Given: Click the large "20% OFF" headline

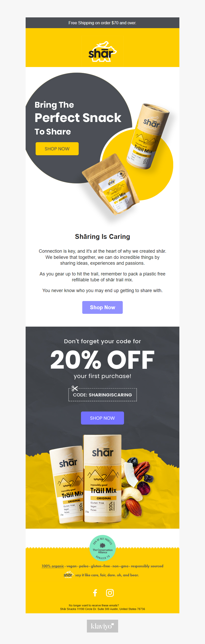Looking at the screenshot, I should coord(102,360).
